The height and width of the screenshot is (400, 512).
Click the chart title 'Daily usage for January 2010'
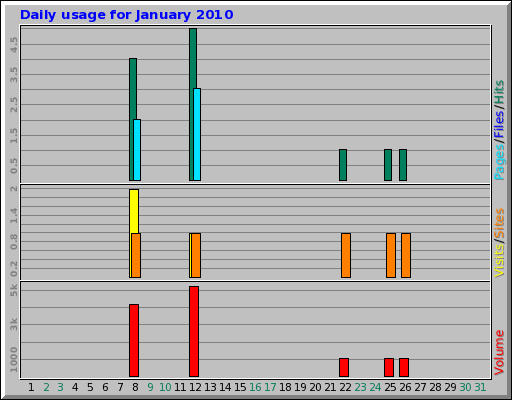(x=127, y=15)
